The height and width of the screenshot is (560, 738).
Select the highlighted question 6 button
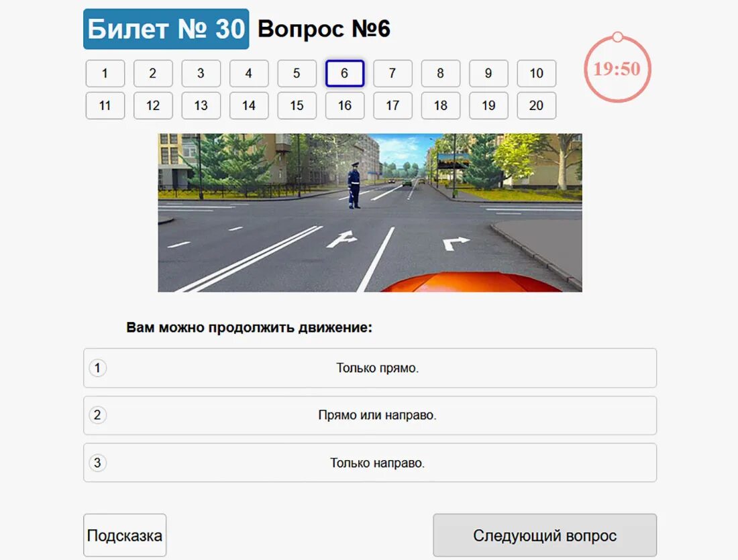click(345, 73)
